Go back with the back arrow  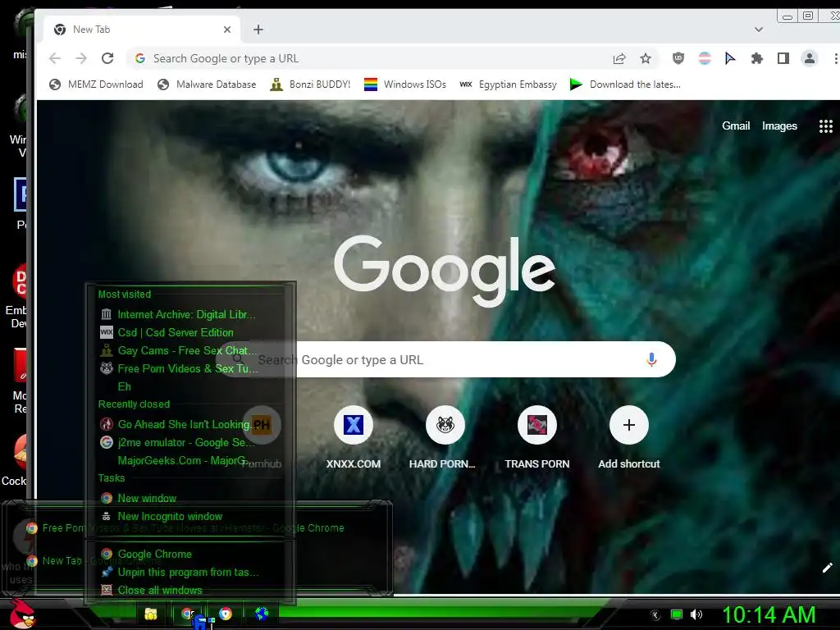(55, 58)
